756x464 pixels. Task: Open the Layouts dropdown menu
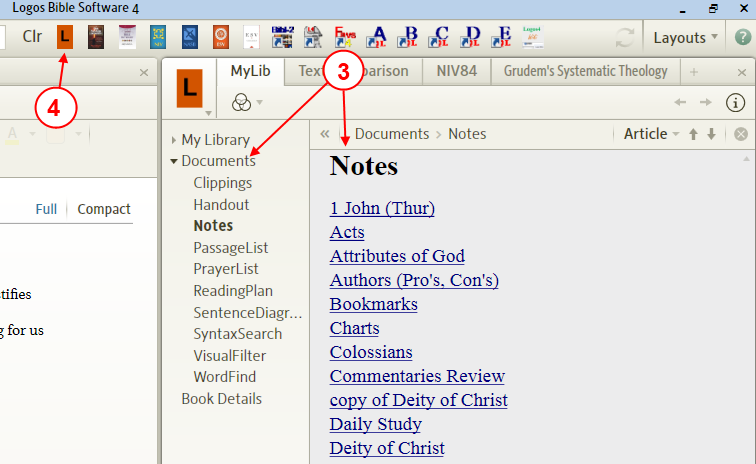(685, 38)
